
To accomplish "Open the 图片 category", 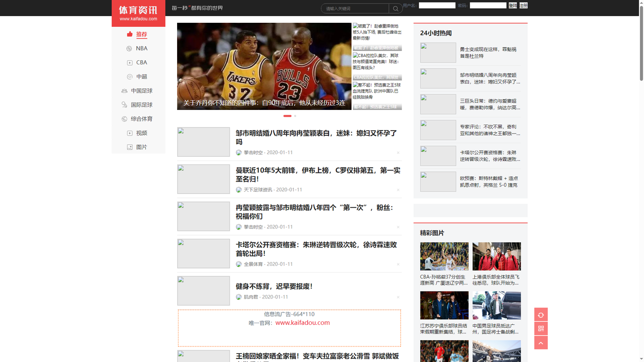I will click(142, 147).
